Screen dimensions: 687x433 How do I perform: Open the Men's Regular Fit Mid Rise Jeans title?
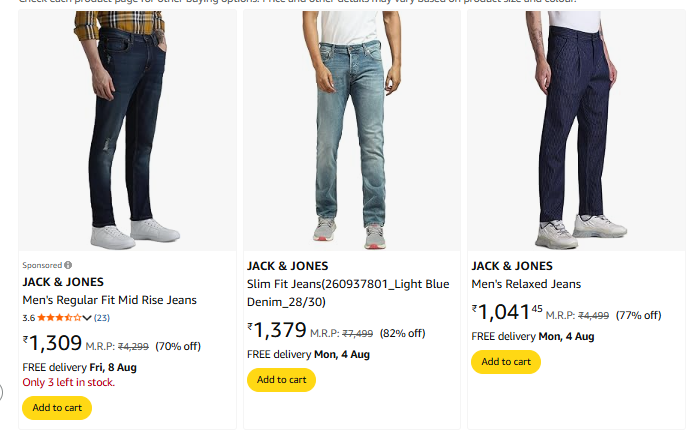109,300
